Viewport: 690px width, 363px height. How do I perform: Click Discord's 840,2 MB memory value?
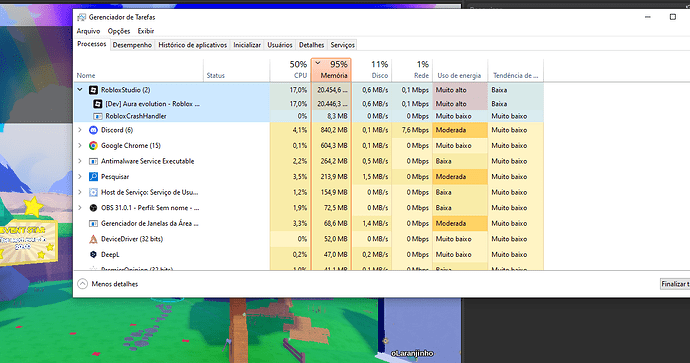point(334,130)
